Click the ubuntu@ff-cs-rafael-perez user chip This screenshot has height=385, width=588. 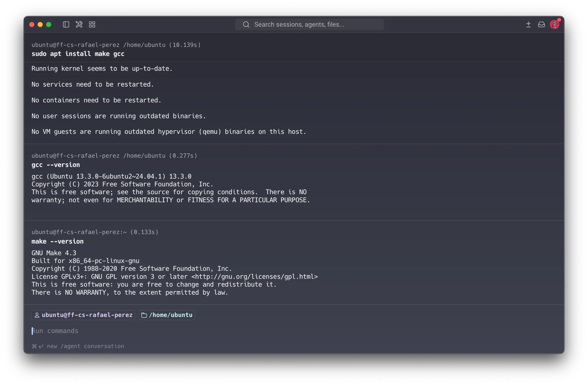click(x=83, y=315)
